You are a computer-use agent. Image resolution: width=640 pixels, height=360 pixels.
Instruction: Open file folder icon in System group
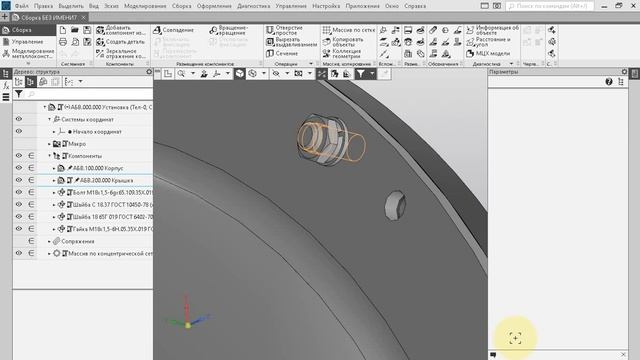(x=75, y=30)
